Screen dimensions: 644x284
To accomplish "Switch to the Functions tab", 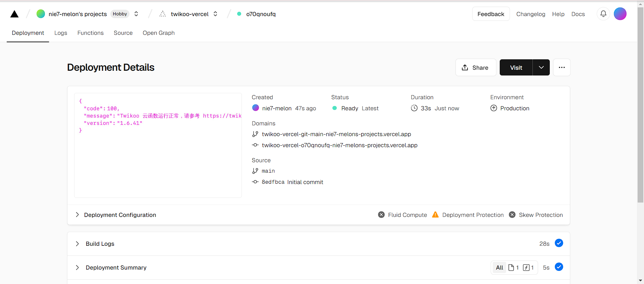I will (x=91, y=33).
